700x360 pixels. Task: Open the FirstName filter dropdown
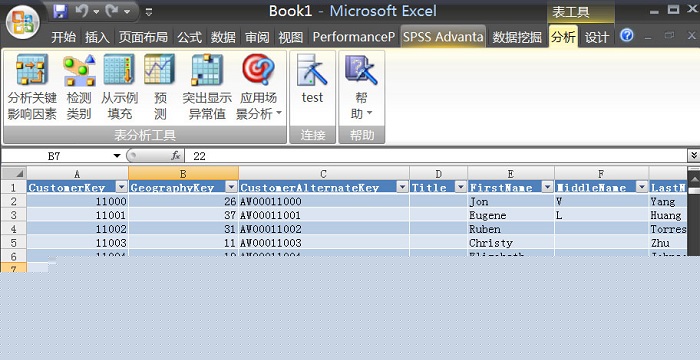tap(547, 188)
